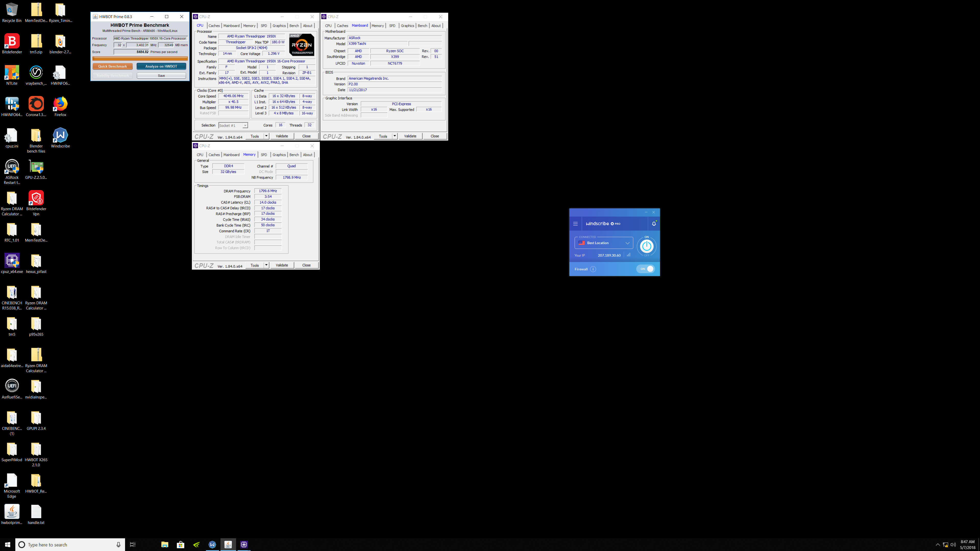Click the Quick Benchmark button
The image size is (980, 551).
(113, 66)
